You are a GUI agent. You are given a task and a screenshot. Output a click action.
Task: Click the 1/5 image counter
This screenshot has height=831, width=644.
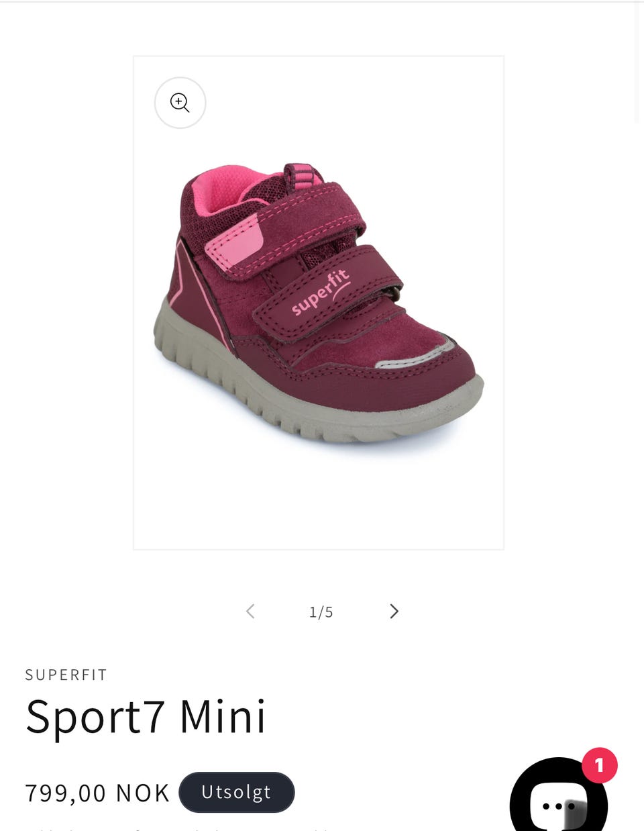[321, 612]
